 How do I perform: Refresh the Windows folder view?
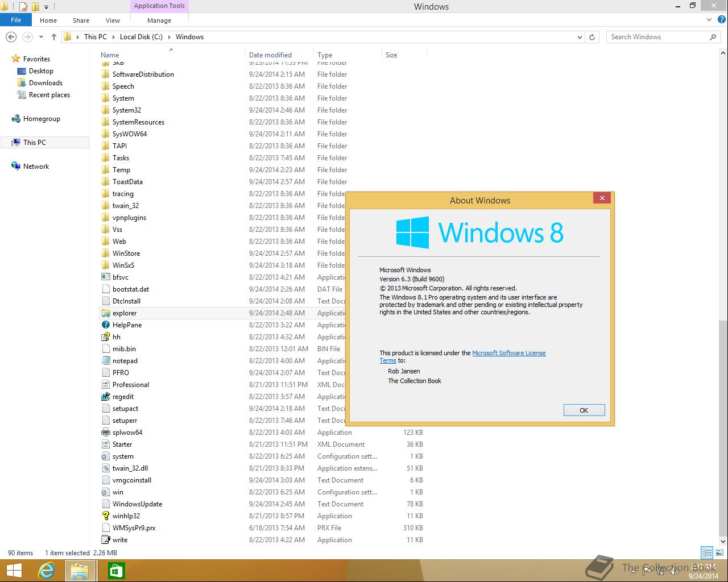pos(592,37)
